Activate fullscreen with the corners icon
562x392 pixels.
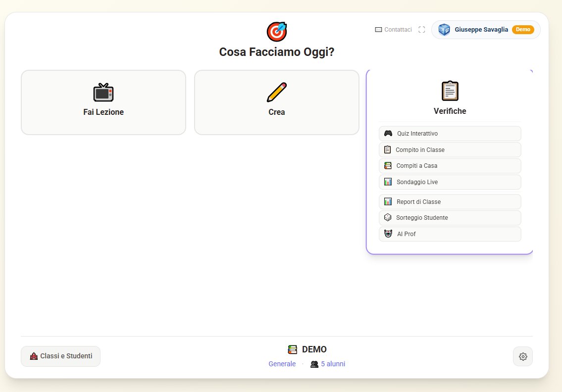(421, 29)
